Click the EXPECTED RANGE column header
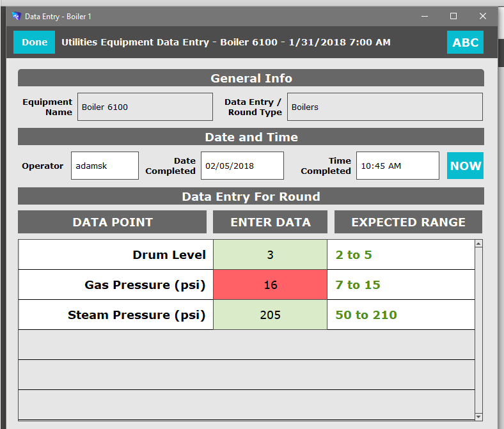Viewport: 504px width, 429px height. click(408, 222)
